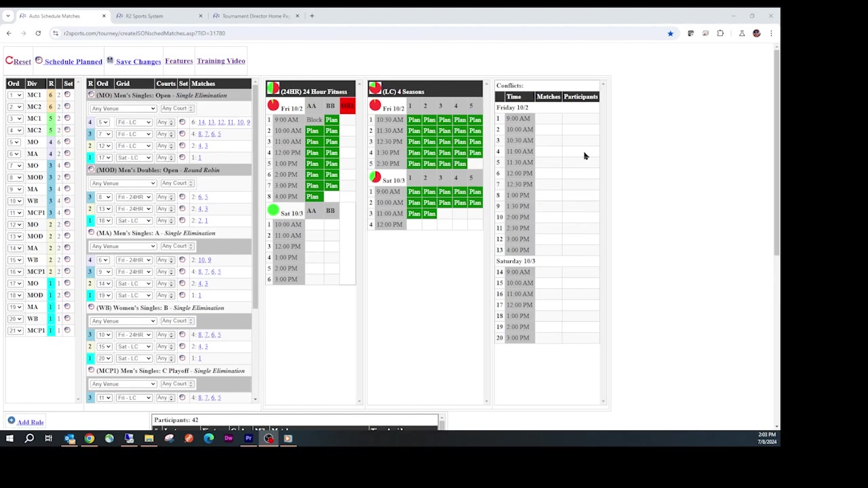This screenshot has width=868, height=488.
Task: Click the Fri 10/2 pie icon under 4 Seasons
Action: 375,106
